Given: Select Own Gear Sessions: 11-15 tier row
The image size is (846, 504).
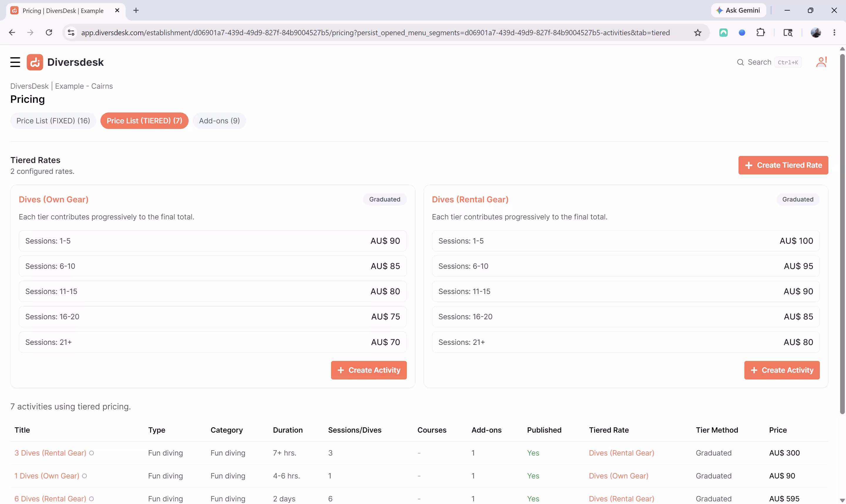Looking at the screenshot, I should (x=213, y=291).
